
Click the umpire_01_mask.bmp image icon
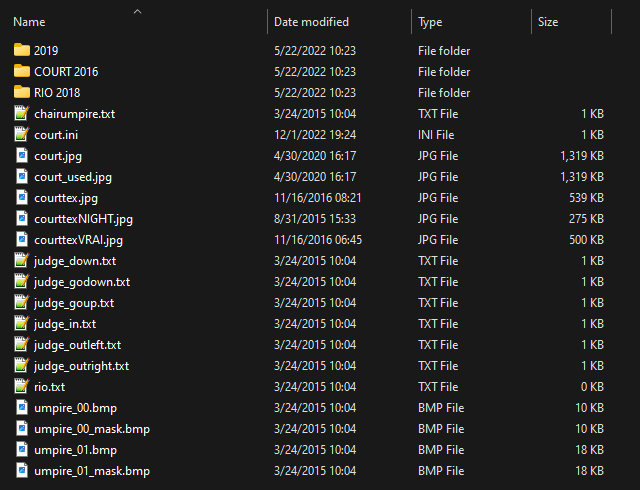click(x=22, y=470)
